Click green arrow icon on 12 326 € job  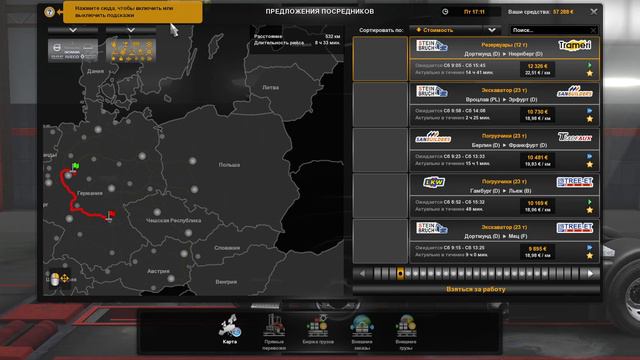click(589, 65)
